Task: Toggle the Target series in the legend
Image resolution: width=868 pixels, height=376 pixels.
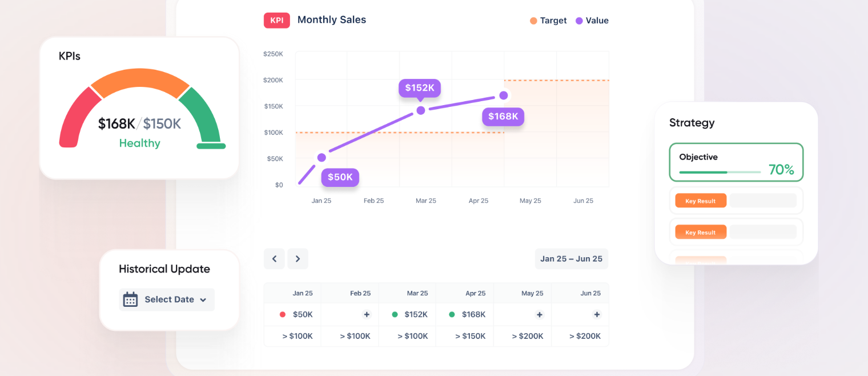Action: (548, 21)
